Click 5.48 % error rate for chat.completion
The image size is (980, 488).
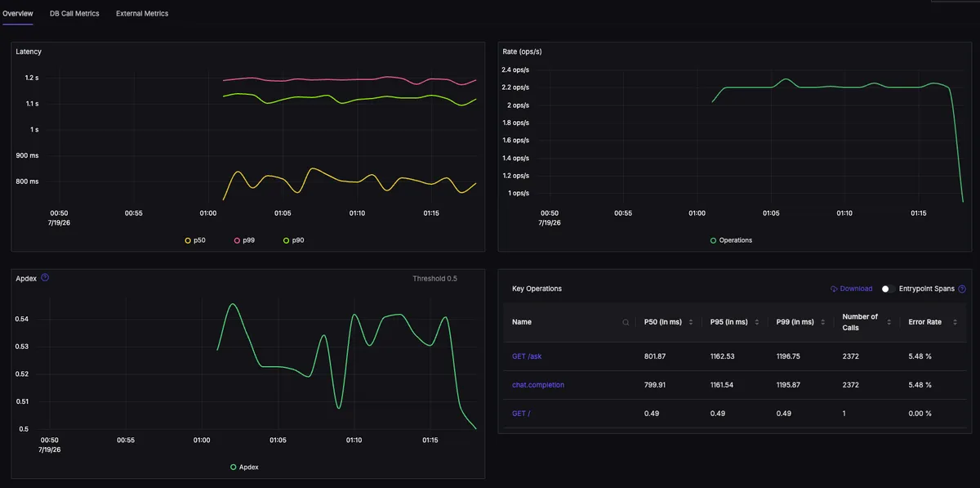(920, 385)
